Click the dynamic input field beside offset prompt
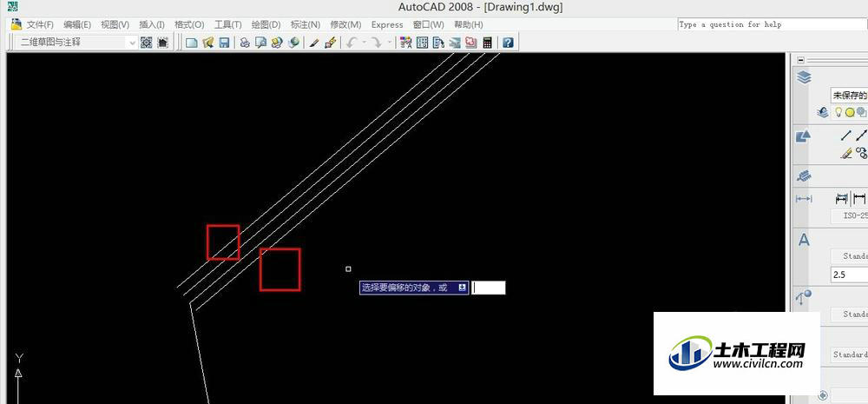Viewport: 868px width, 404px height. coord(488,288)
